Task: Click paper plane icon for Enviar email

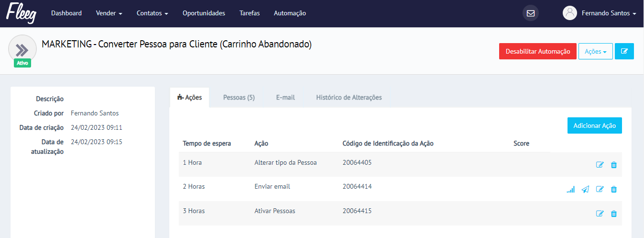Action: [x=585, y=189]
